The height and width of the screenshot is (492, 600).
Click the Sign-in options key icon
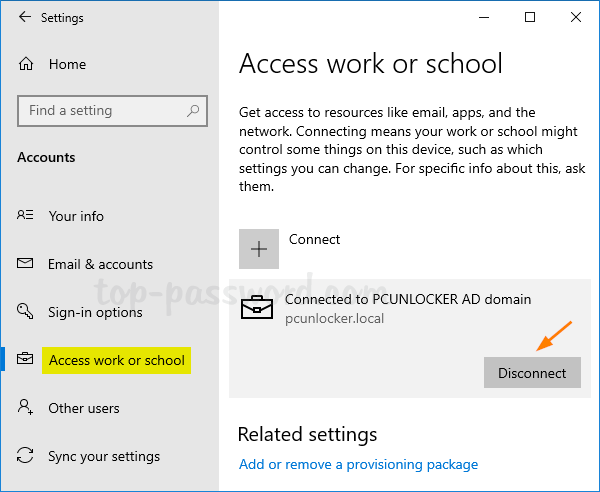click(x=27, y=312)
